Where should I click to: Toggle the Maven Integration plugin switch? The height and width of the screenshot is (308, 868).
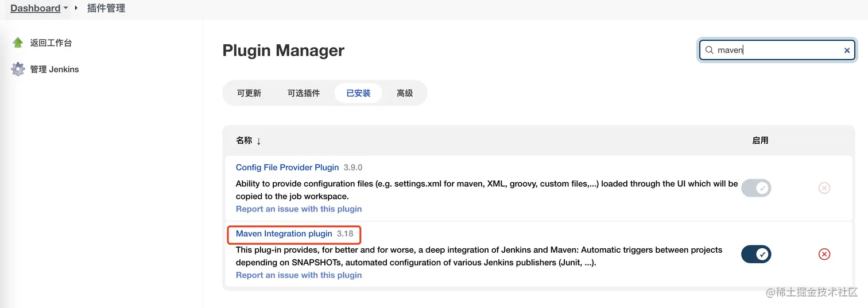(x=755, y=254)
